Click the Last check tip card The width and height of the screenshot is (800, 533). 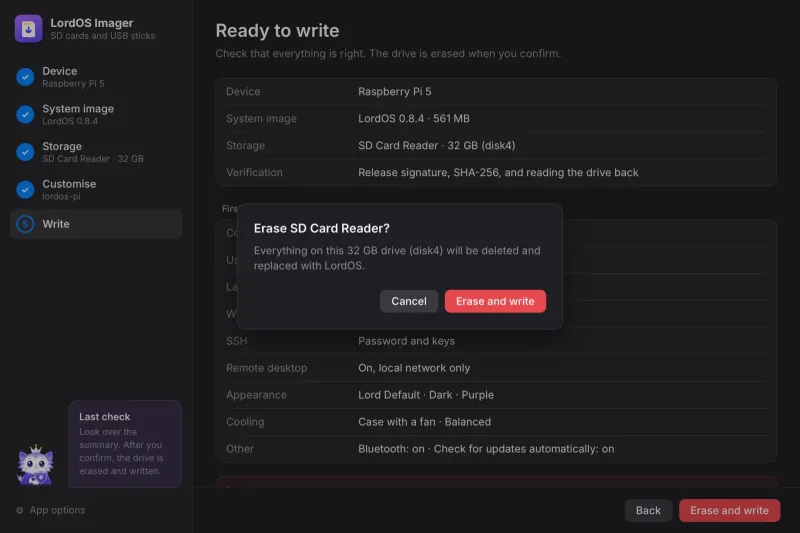pyautogui.click(x=125, y=444)
